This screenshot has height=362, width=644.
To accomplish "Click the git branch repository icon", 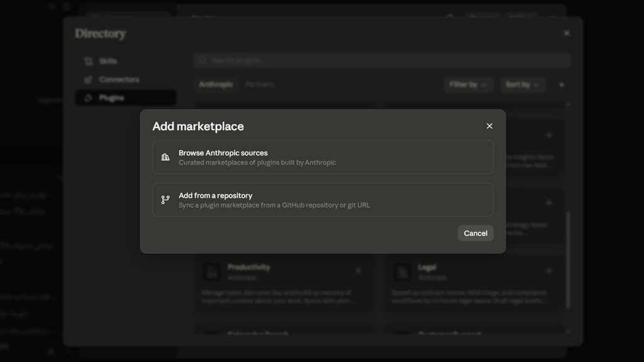I will (x=165, y=200).
